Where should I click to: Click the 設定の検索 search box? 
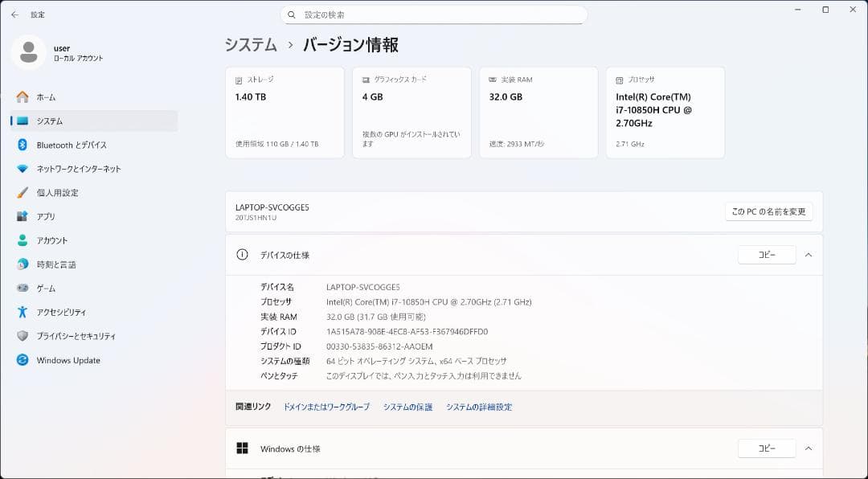pos(434,14)
